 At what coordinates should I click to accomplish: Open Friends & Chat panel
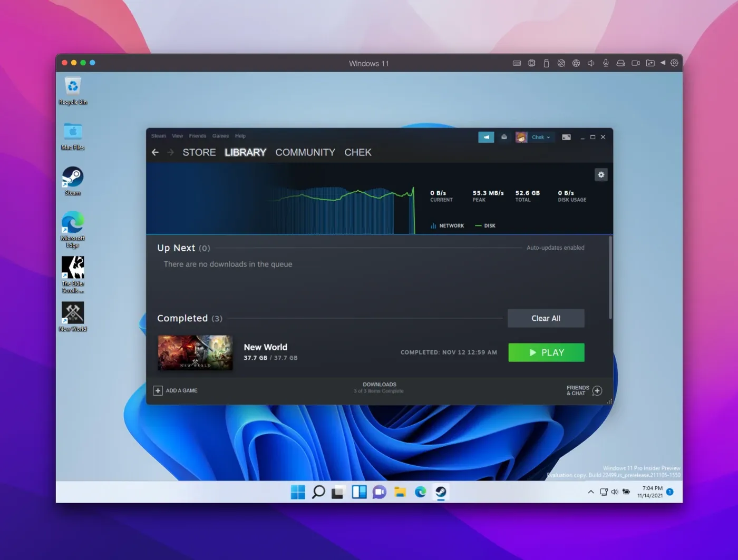583,390
